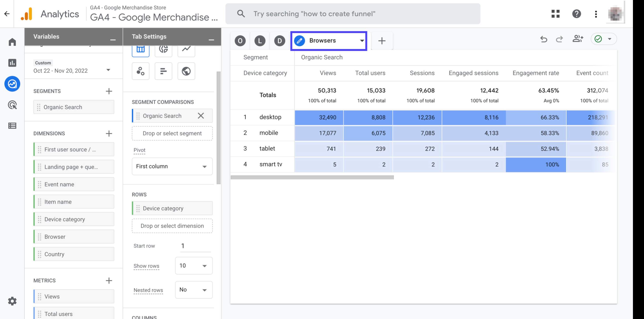644x319 pixels.
Task: Click the share/add user icon in toolbar
Action: 578,39
